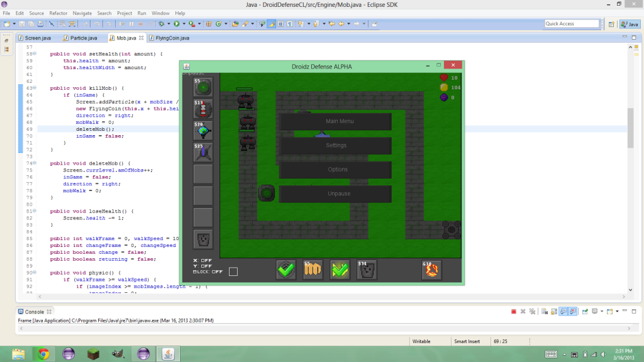Click the Open Console icon
The width and height of the screenshot is (644, 362).
coord(610,312)
